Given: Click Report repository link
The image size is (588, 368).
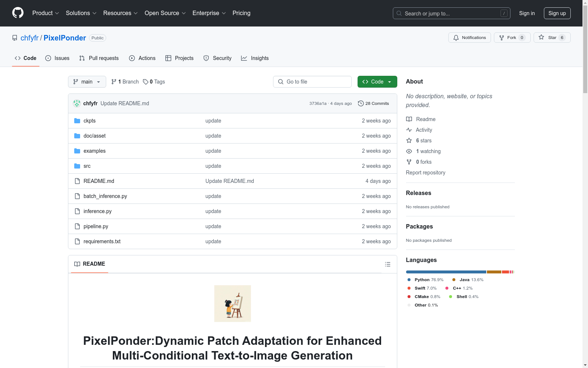Looking at the screenshot, I should 426,173.
